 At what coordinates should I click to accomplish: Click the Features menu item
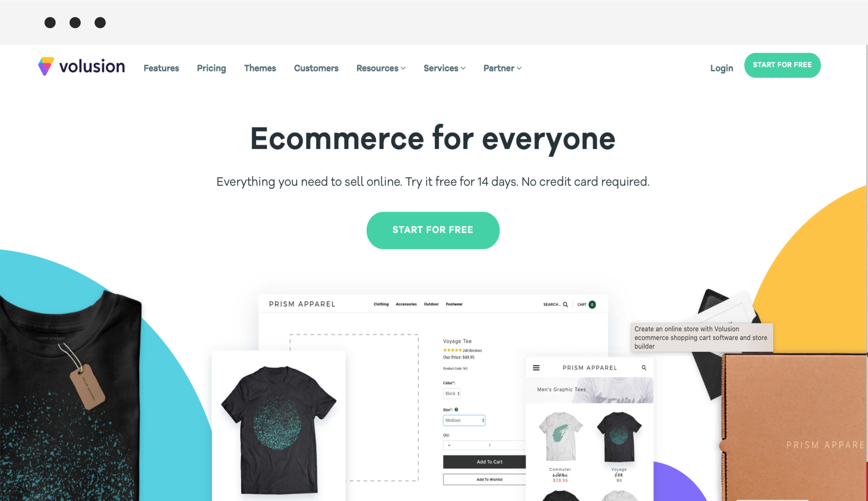tap(161, 68)
